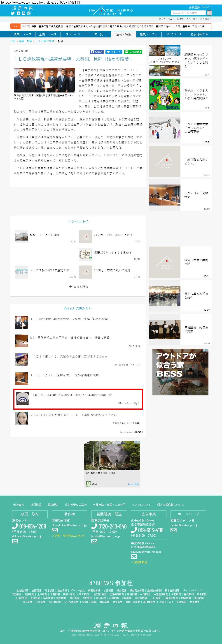Open the 岩手日報から menu tab
Image resolution: width=222 pixels, height=644 pixels.
(x=199, y=34)
